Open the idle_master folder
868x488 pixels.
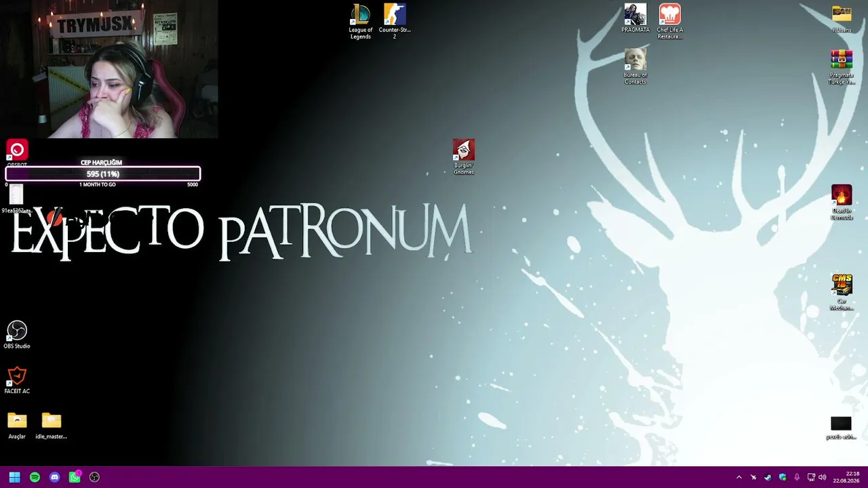51,426
